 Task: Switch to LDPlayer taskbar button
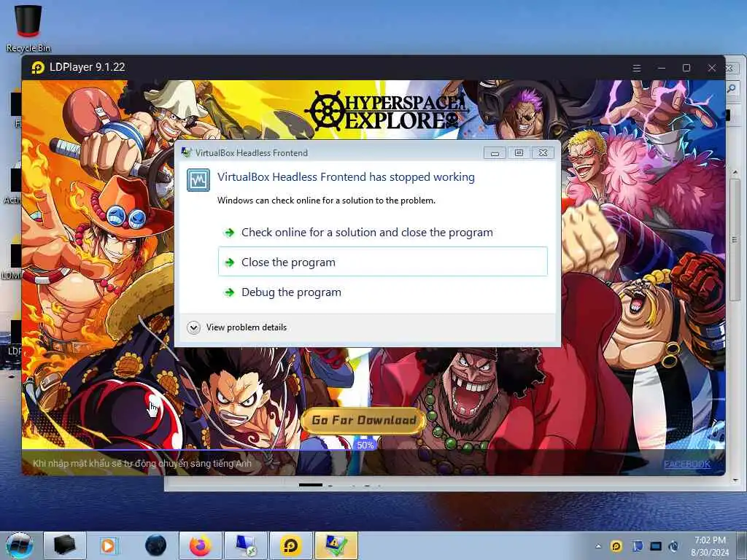291,545
